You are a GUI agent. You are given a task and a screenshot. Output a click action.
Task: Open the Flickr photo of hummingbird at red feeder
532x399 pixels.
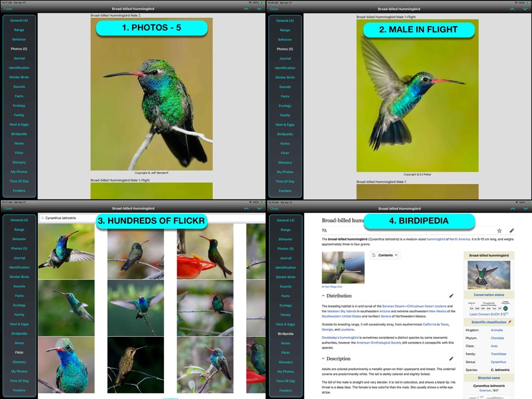pyautogui.click(x=205, y=252)
